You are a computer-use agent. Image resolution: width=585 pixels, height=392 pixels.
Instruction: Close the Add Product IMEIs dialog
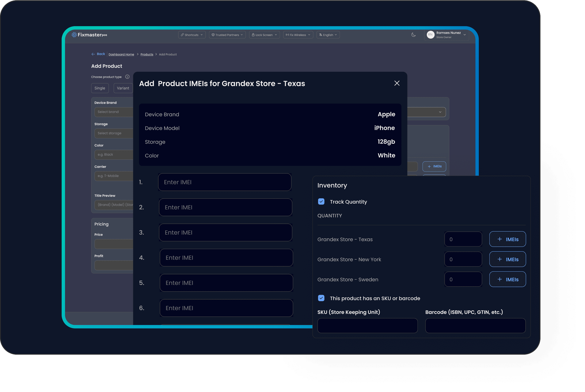[397, 83]
